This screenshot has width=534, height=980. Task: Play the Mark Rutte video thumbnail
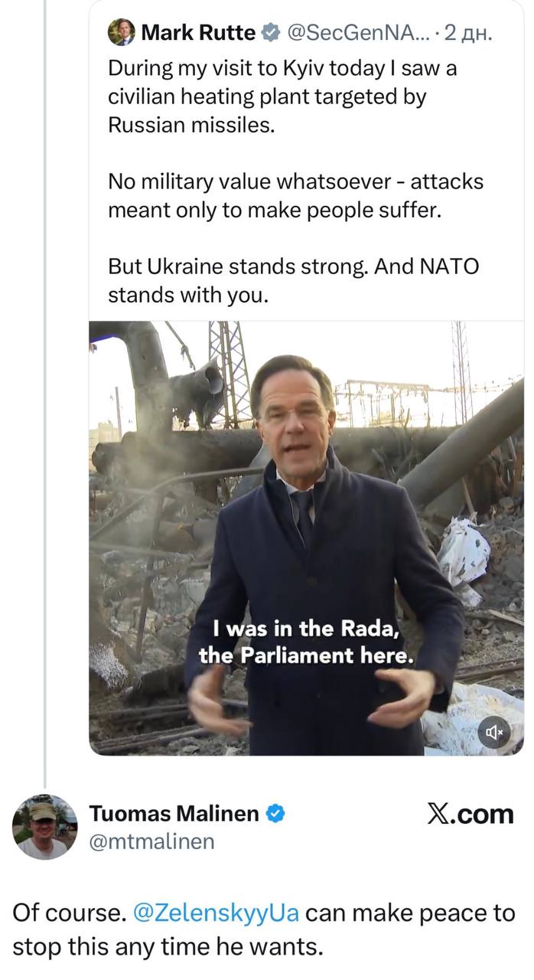point(306,498)
